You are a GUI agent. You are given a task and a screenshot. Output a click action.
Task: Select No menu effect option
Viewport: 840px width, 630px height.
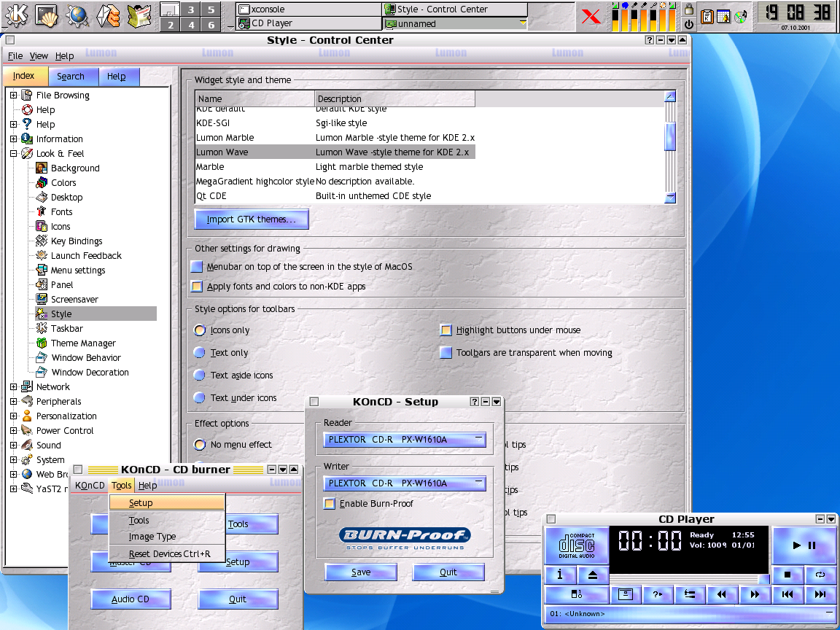click(x=199, y=445)
